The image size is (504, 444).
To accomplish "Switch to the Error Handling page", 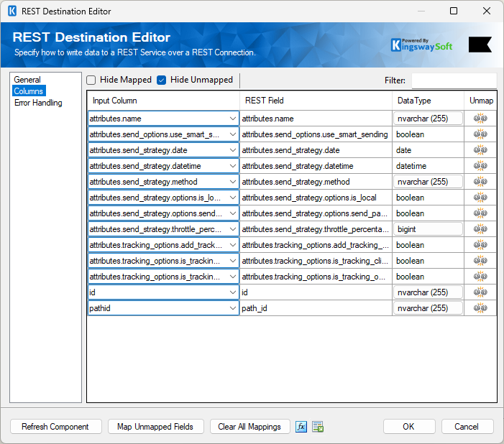I will point(38,103).
